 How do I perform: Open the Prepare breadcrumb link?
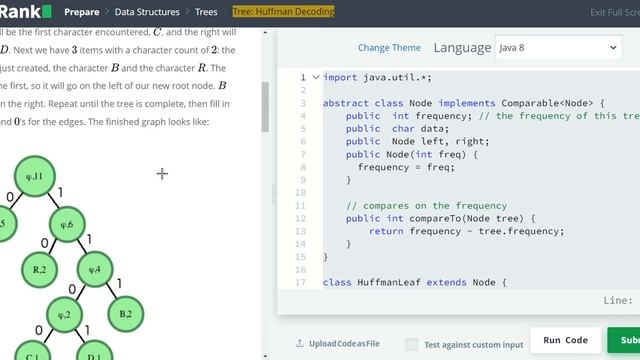82,12
